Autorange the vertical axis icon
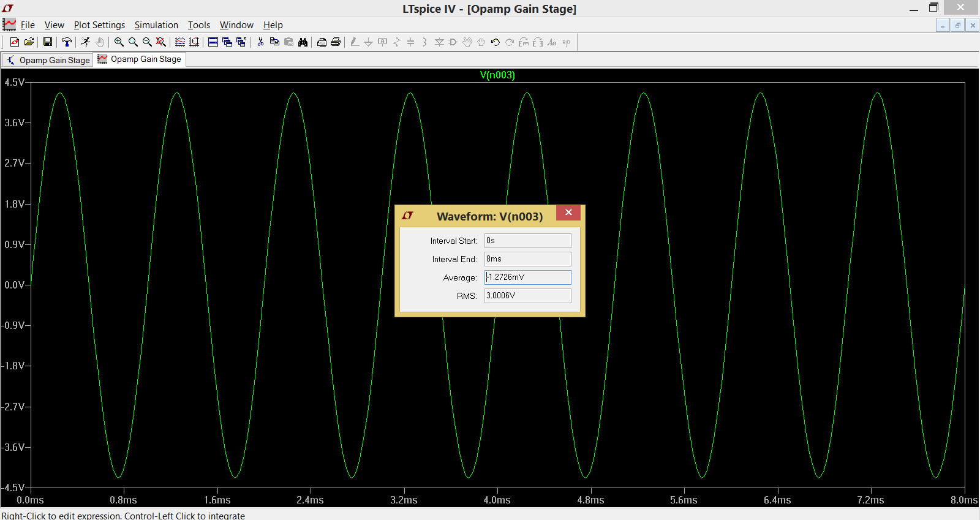This screenshot has height=520, width=980. pos(194,42)
